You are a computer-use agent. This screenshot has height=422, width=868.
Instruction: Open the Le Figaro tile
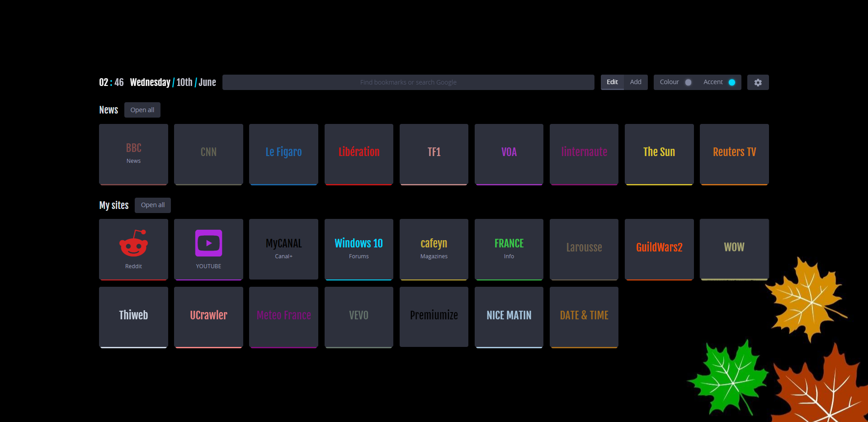(x=283, y=154)
